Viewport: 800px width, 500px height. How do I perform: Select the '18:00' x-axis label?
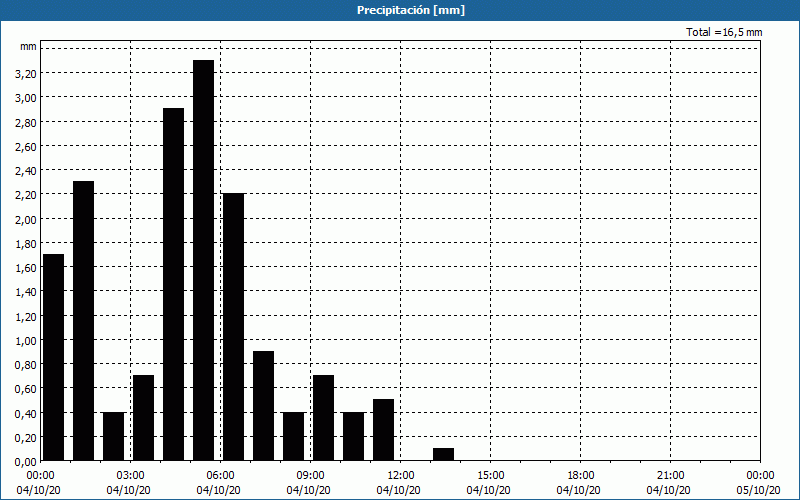580,476
